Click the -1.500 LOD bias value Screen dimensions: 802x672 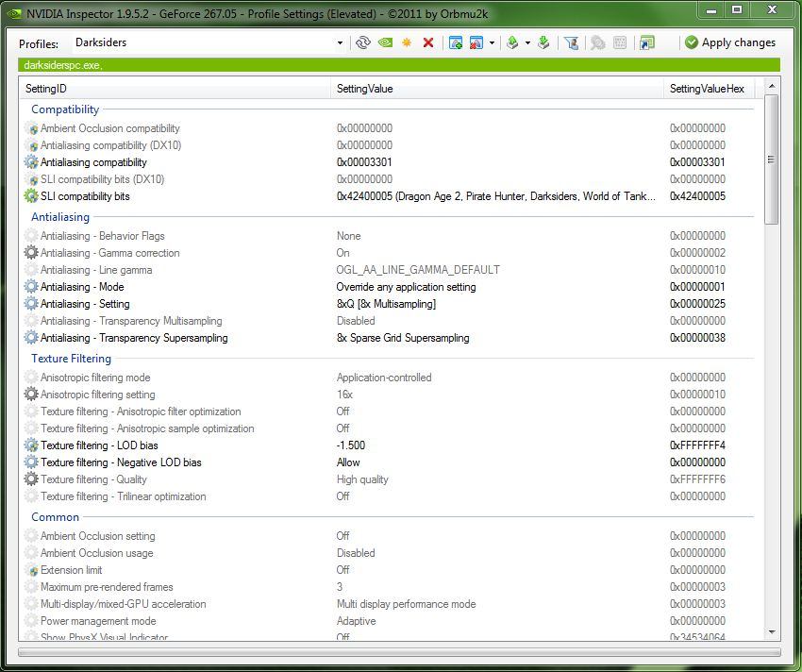pos(351,445)
